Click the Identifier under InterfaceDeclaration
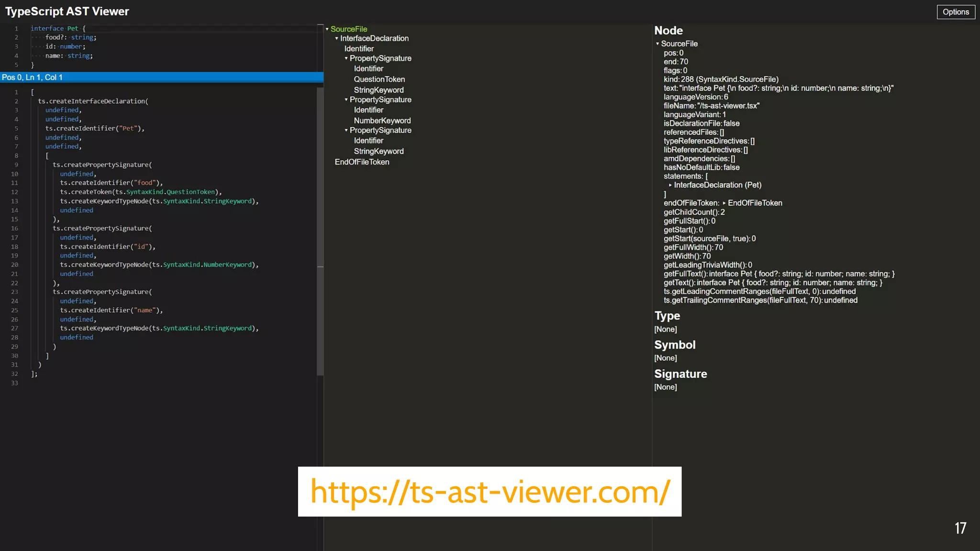Image resolution: width=980 pixels, height=551 pixels. point(359,49)
